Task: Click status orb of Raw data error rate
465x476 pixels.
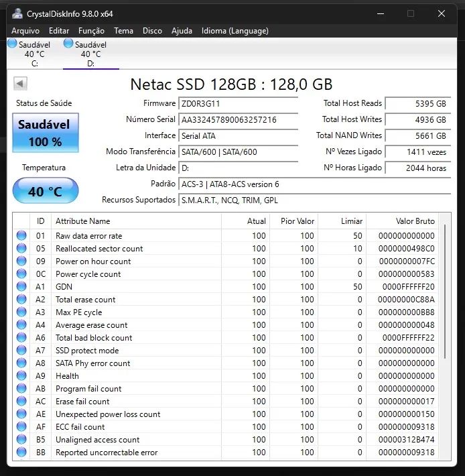Action: pos(21,235)
